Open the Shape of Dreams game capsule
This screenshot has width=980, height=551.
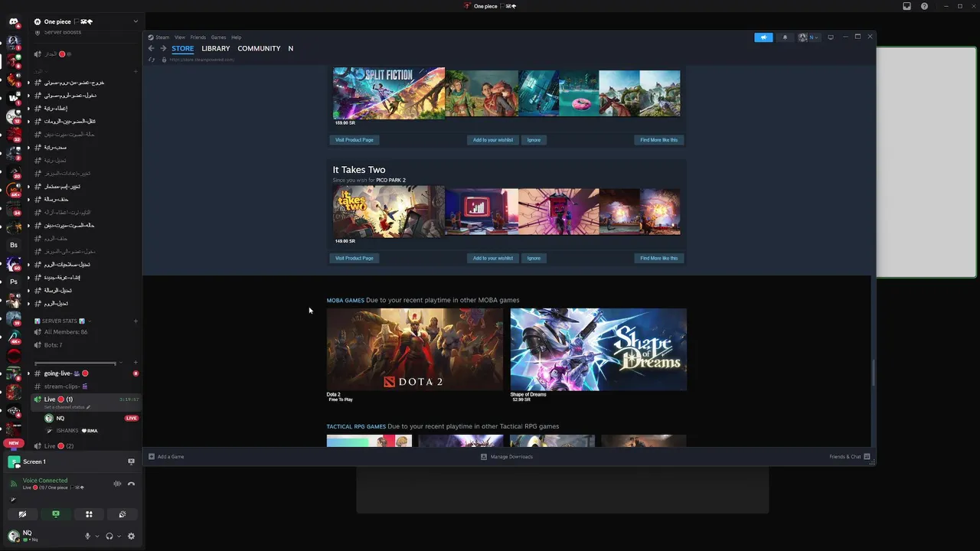[x=599, y=349]
